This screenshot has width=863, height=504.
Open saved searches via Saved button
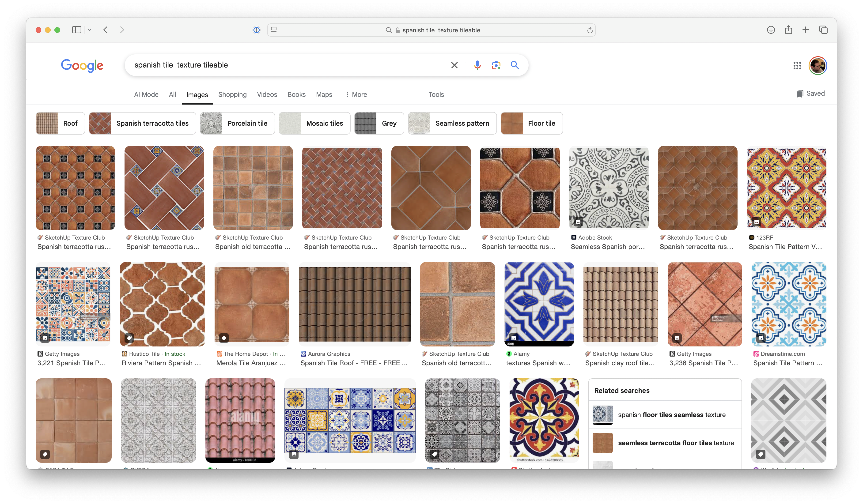point(810,93)
